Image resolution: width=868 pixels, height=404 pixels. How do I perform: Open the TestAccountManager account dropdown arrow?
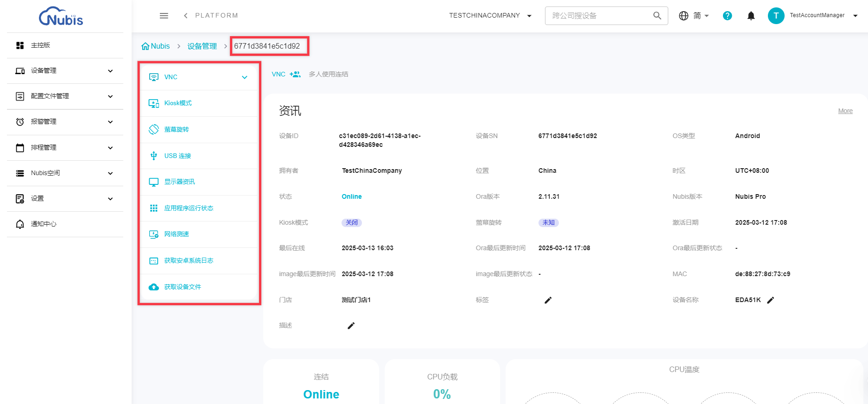pyautogui.click(x=855, y=16)
